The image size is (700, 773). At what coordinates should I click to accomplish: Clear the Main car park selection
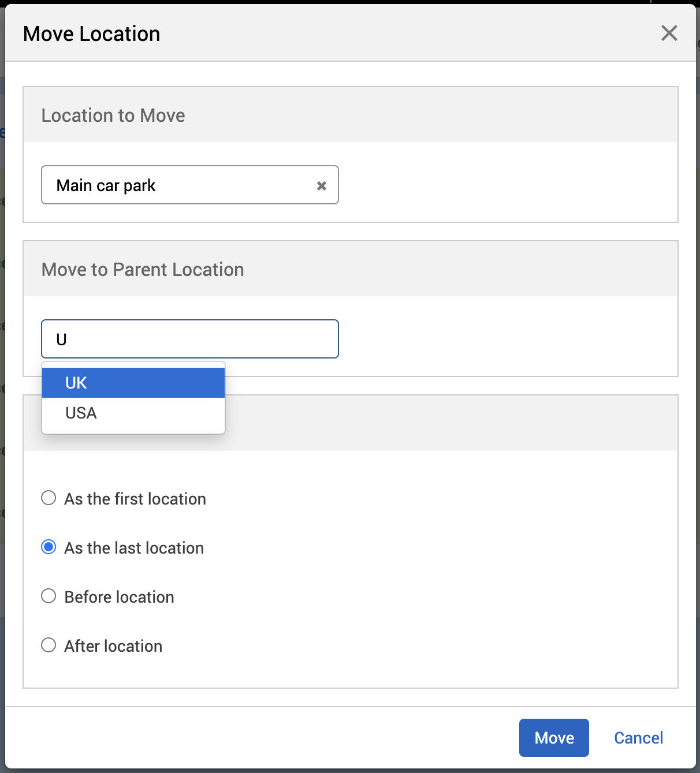pyautogui.click(x=322, y=186)
